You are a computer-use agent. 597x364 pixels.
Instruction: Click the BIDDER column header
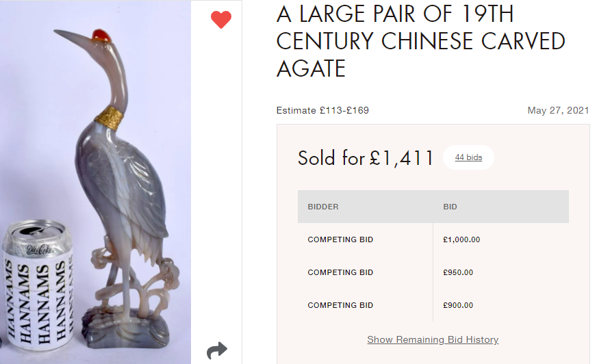(x=323, y=207)
